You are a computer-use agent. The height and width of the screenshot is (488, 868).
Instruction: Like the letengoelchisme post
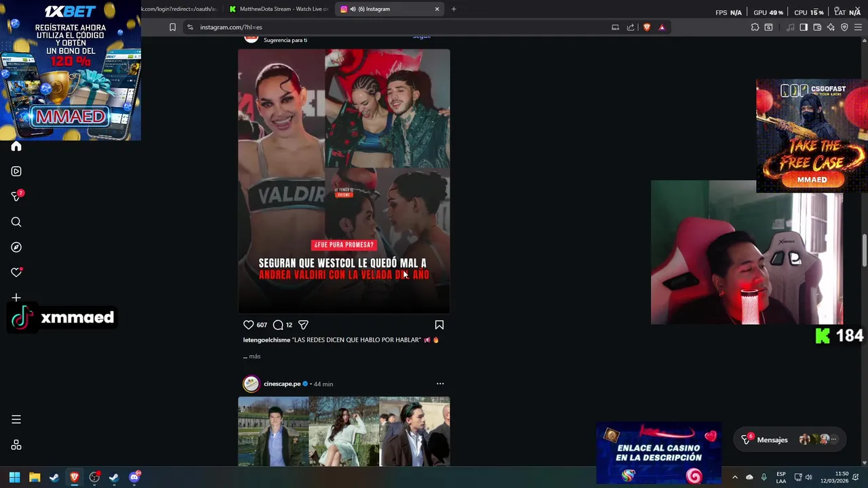248,325
